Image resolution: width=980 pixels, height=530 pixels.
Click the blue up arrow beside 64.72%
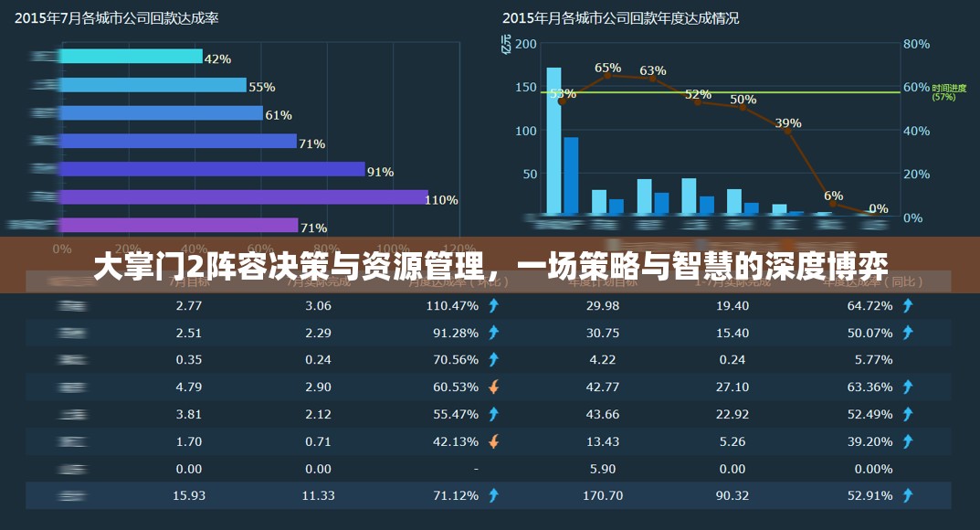[907, 306]
